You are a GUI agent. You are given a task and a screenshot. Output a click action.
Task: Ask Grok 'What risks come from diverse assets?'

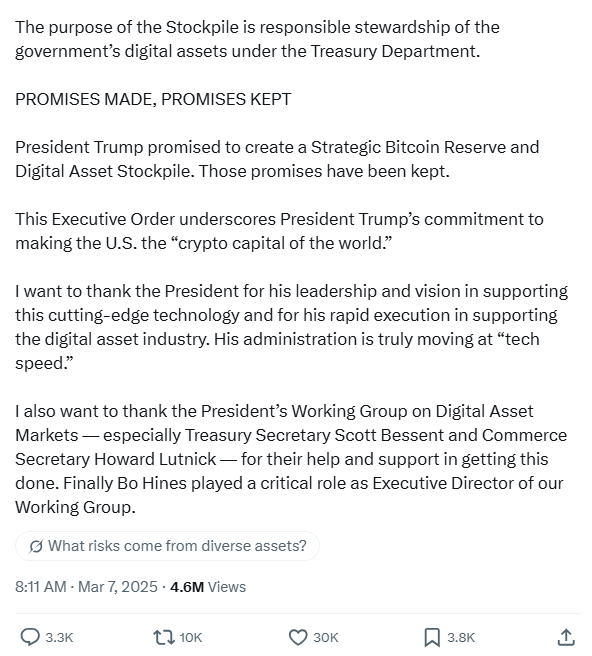tap(167, 546)
